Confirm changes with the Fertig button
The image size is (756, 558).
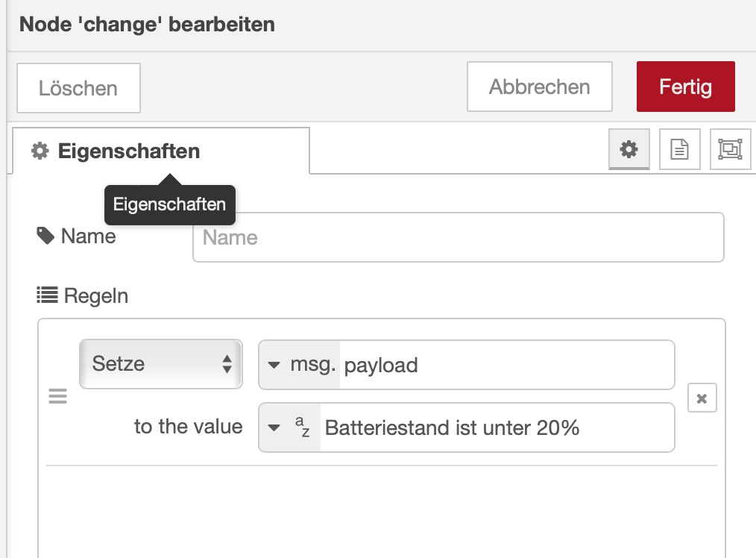tap(685, 87)
